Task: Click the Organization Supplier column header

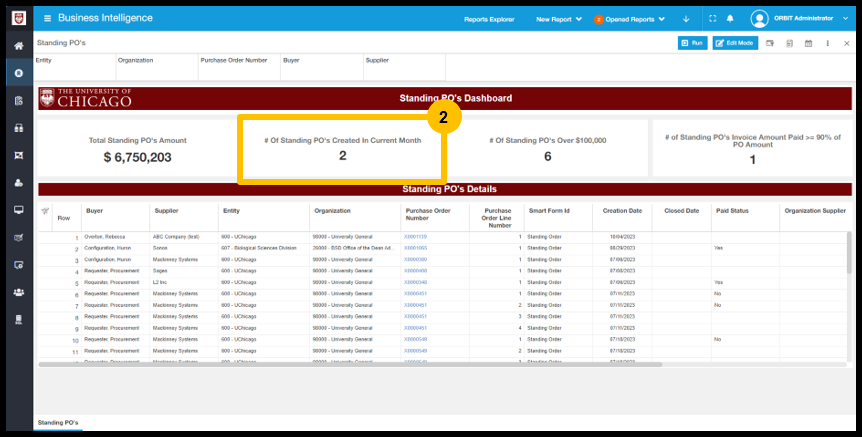Action: (815, 211)
